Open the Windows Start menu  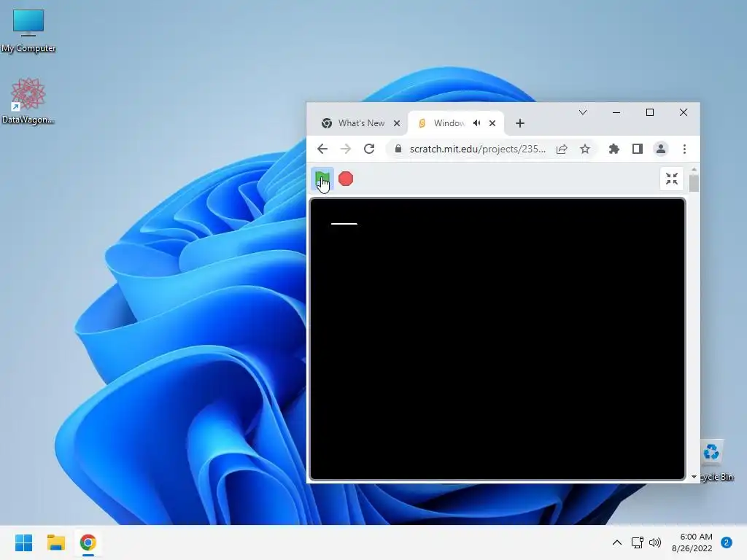[24, 542]
